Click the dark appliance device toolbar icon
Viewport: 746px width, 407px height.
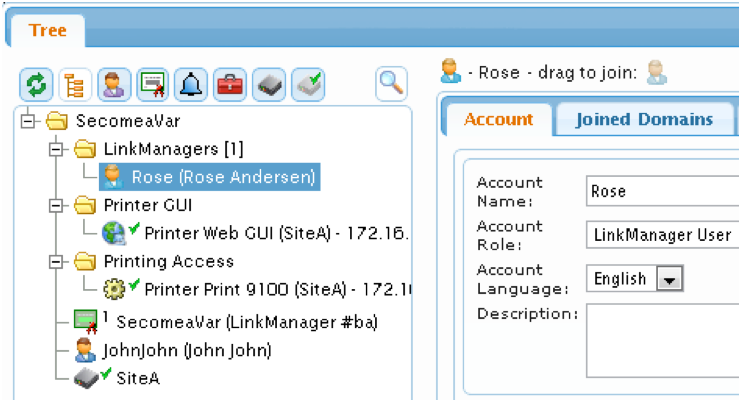point(269,84)
